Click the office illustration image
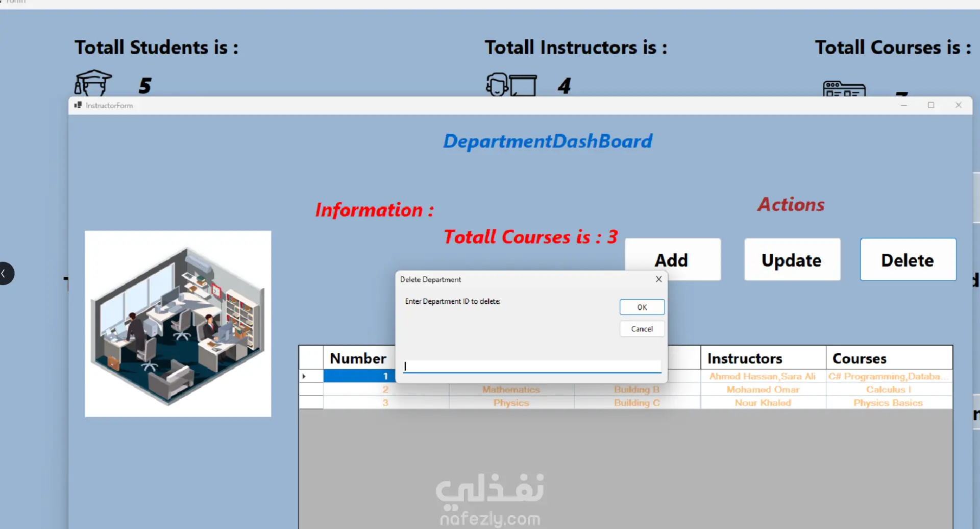This screenshot has height=529, width=980. [x=178, y=324]
